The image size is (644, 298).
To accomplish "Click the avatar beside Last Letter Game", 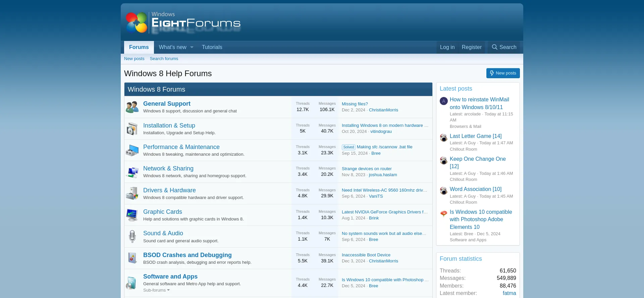I will [444, 138].
